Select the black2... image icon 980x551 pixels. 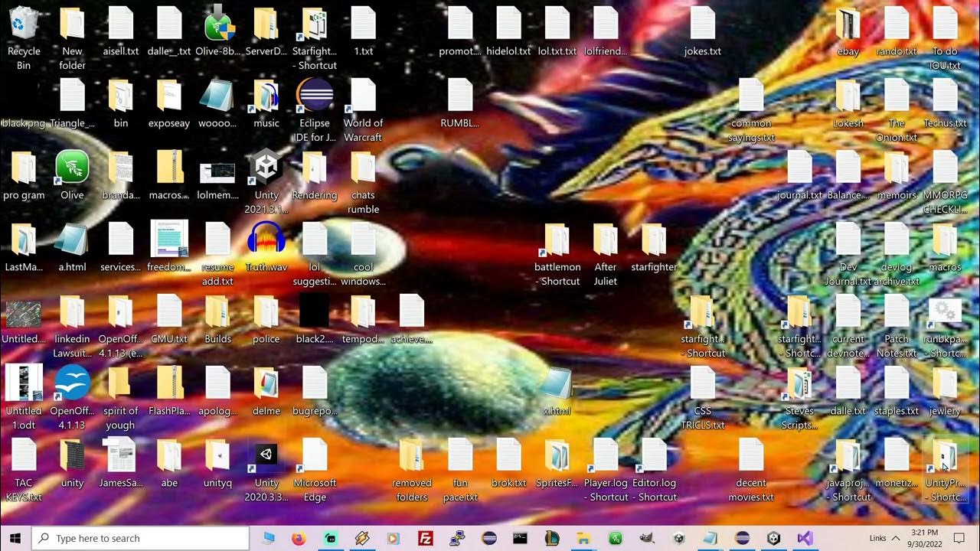tap(315, 311)
